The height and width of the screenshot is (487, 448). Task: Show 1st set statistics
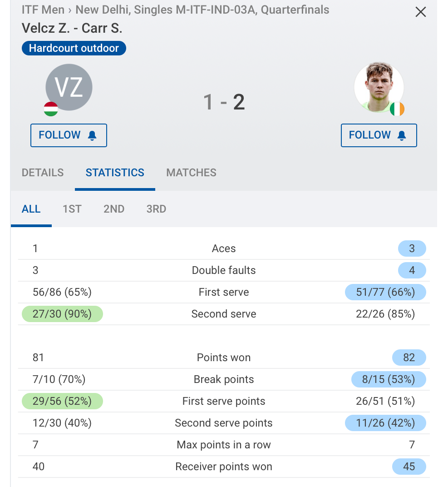[x=72, y=209]
